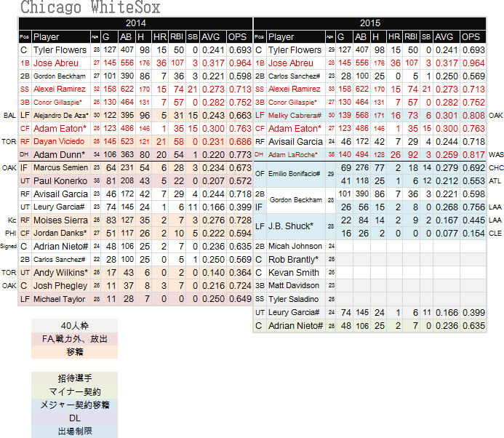Click Tyler Saladino player name
Screen dimensions: 504x438
(294, 299)
